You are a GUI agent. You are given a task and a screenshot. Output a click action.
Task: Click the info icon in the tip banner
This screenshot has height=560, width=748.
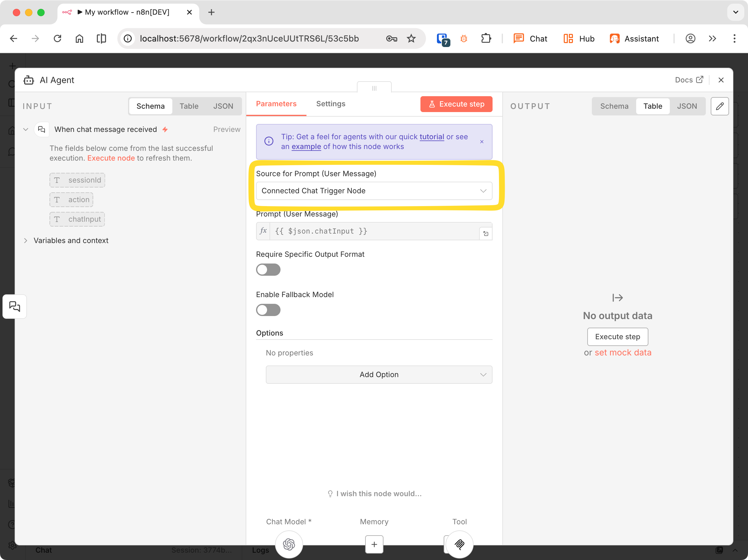tap(269, 141)
